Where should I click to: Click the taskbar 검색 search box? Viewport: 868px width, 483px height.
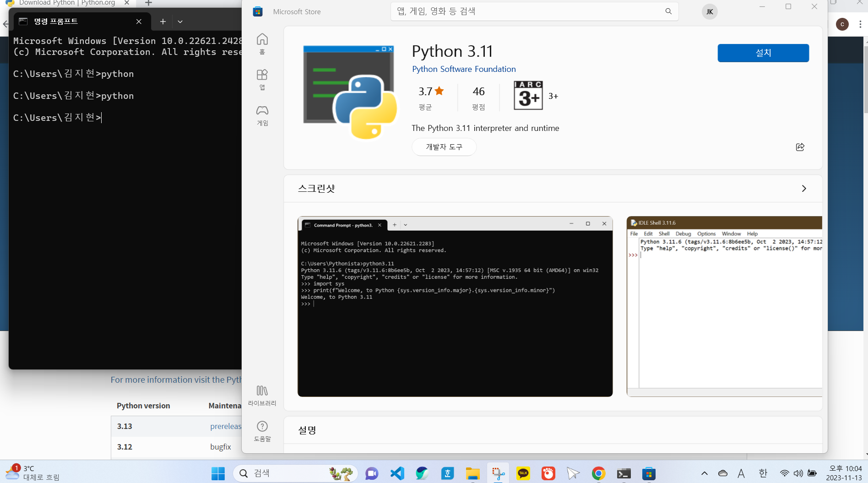[295, 473]
